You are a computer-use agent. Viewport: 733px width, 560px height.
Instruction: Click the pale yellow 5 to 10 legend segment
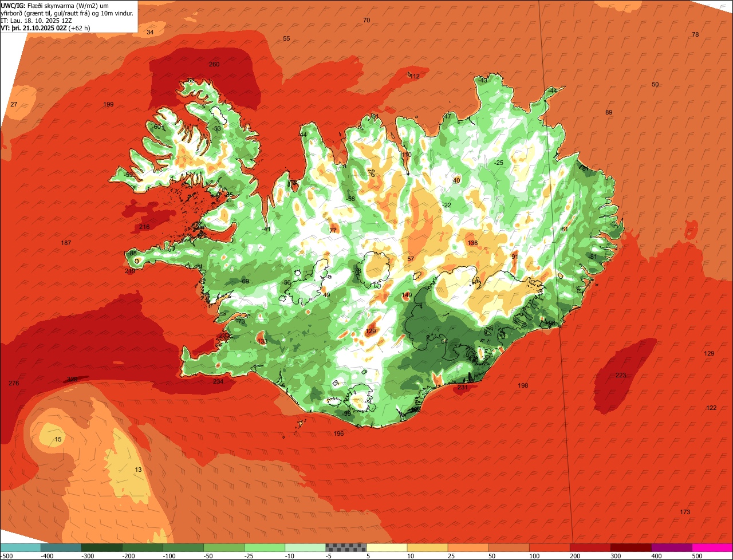pyautogui.click(x=387, y=547)
